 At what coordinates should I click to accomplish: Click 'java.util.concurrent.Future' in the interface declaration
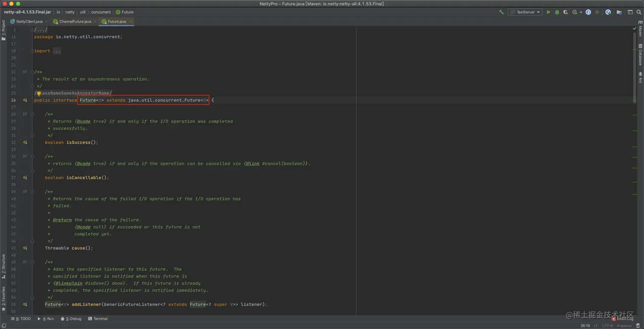tap(164, 100)
